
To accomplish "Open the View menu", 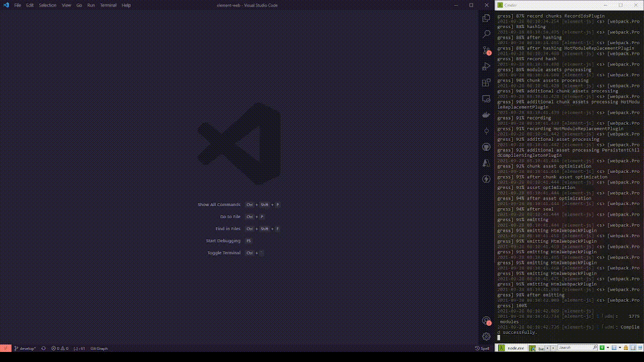I will coord(66,5).
